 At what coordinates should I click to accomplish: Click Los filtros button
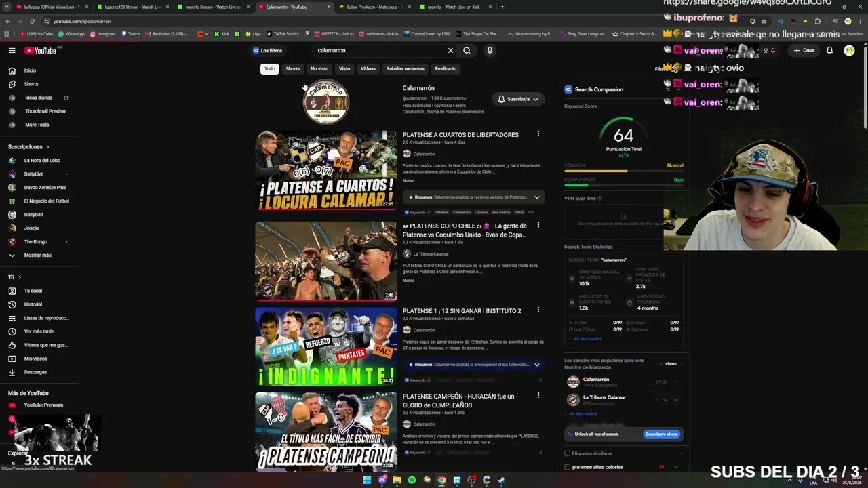pyautogui.click(x=267, y=50)
